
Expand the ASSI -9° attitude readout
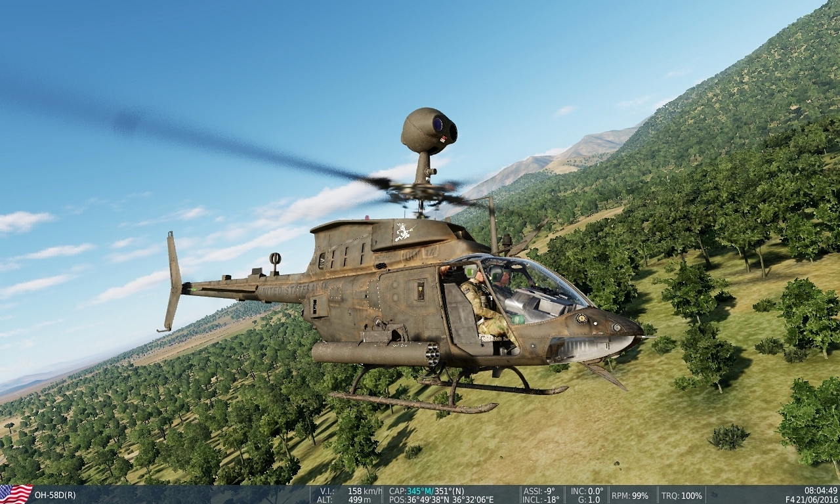click(539, 490)
